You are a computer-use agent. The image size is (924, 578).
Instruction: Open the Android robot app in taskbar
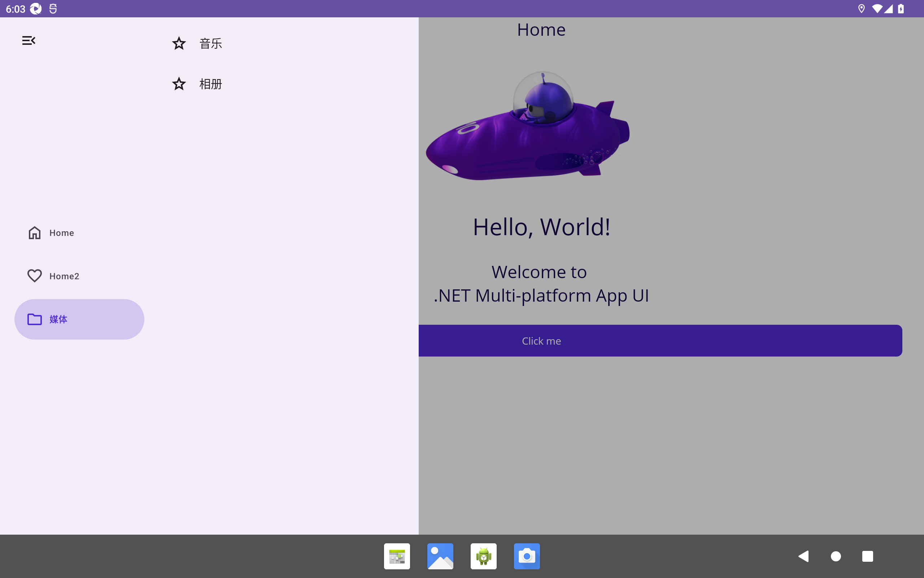(x=483, y=556)
